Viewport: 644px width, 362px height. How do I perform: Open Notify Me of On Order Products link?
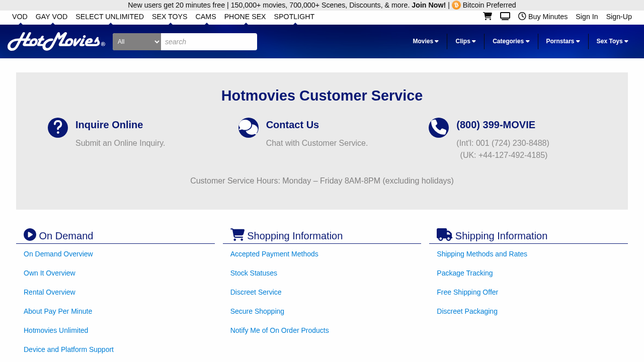(x=279, y=330)
